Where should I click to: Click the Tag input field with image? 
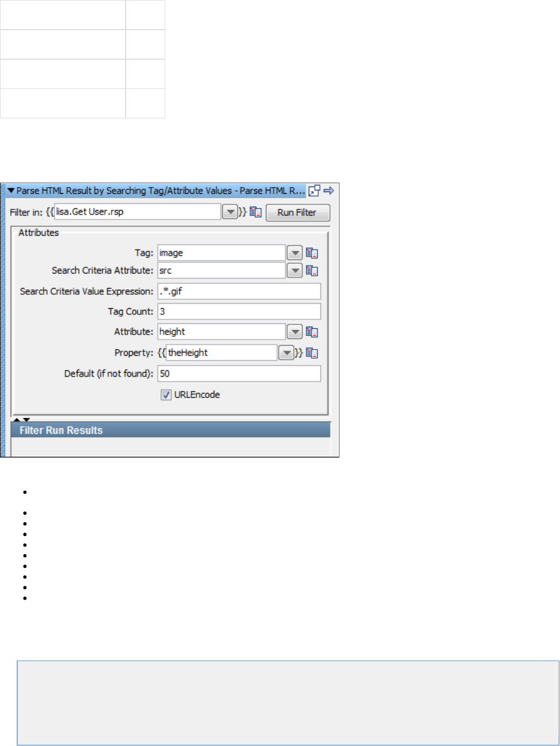tap(222, 253)
